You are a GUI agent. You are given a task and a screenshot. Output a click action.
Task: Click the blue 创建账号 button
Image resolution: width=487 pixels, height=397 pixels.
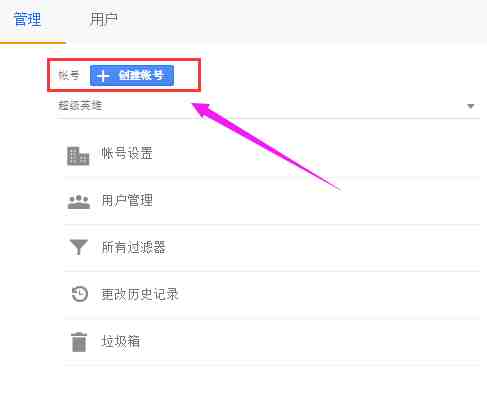(x=132, y=76)
